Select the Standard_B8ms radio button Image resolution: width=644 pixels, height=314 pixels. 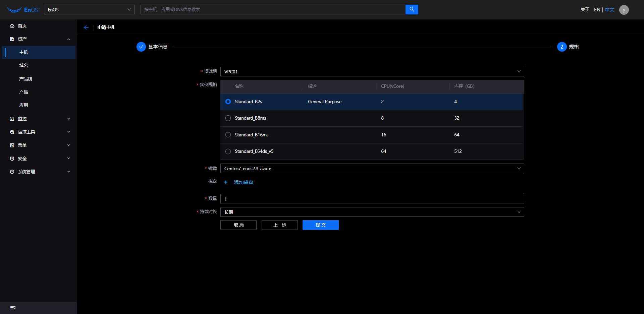pyautogui.click(x=228, y=118)
